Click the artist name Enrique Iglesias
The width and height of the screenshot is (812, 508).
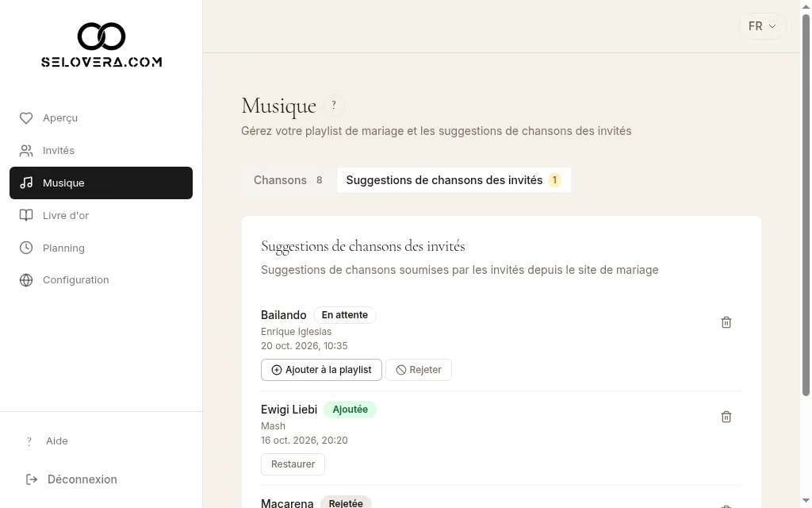click(297, 332)
